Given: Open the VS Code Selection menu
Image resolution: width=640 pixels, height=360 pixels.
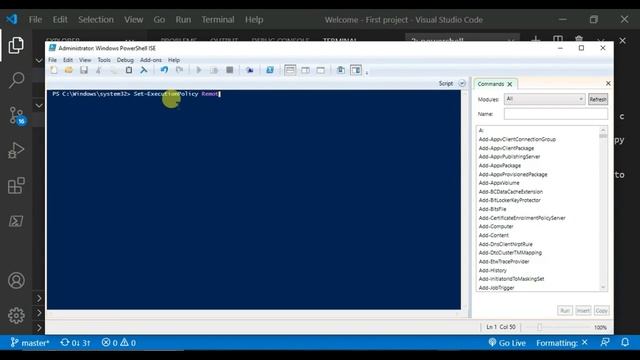Looking at the screenshot, I should (x=96, y=20).
